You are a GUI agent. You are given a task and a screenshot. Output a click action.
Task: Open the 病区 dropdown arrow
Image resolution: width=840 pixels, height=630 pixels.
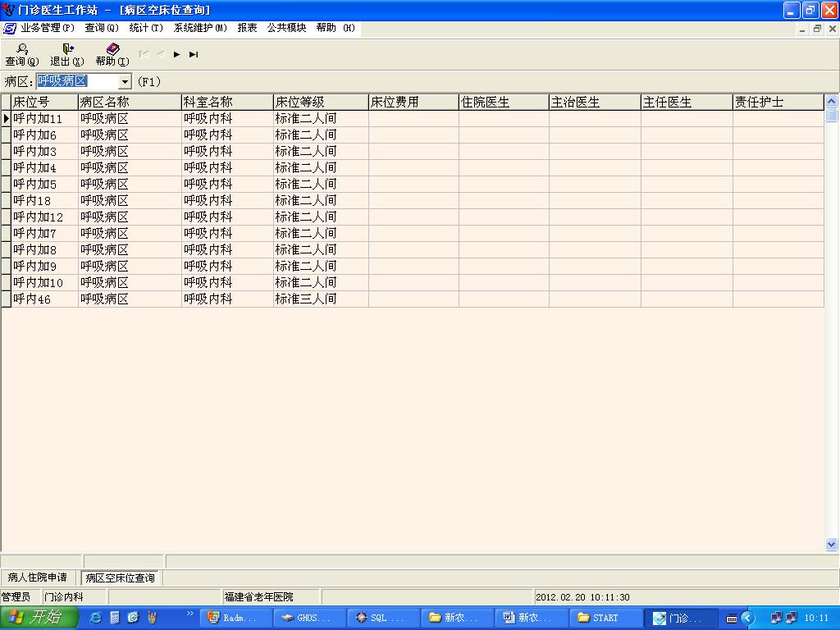coord(125,81)
